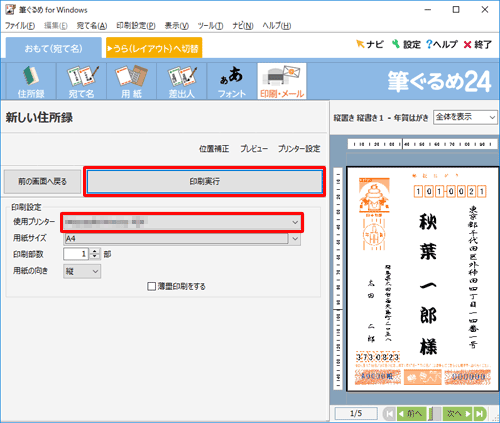This screenshot has width=500, height=423.
Task: Enable 薄墨印刷をする checkbox
Action: coord(151,286)
